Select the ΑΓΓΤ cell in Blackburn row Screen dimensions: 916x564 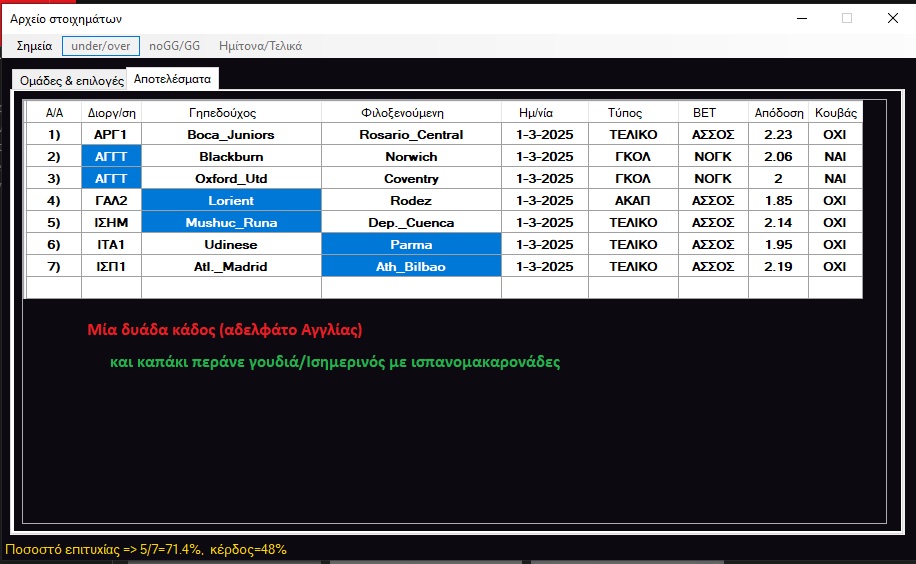[111, 156]
